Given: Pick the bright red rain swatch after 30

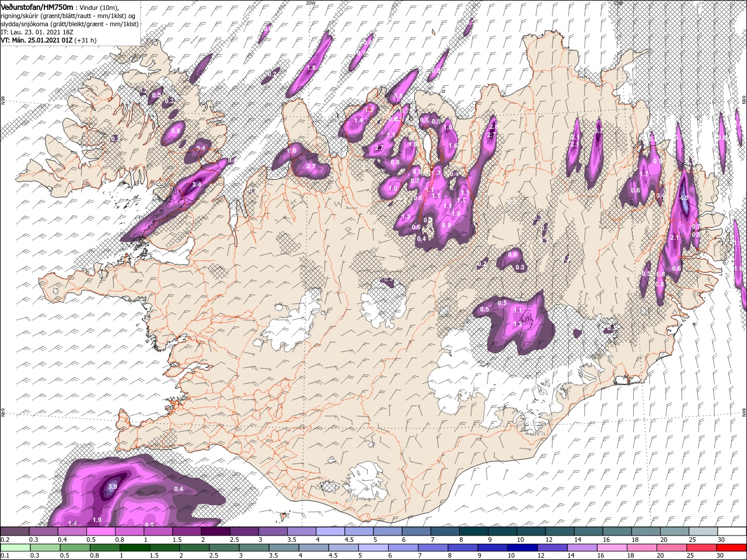Looking at the screenshot, I should pos(731,548).
